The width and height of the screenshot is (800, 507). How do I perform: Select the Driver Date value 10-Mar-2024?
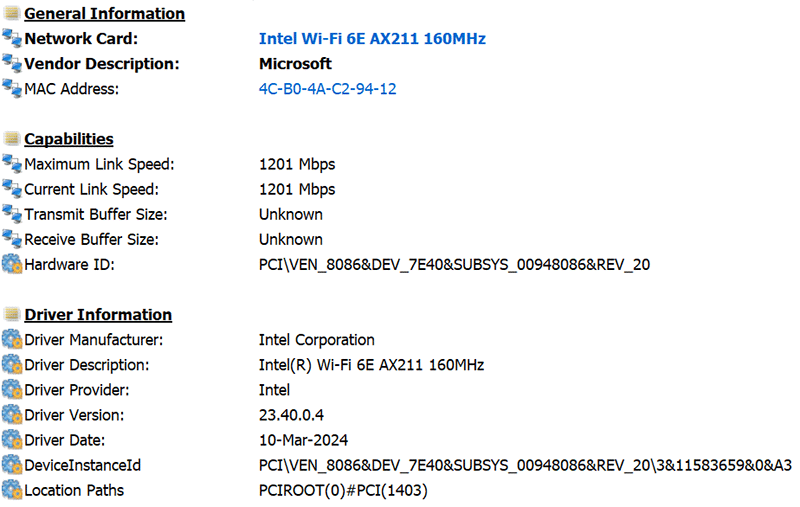(x=303, y=440)
